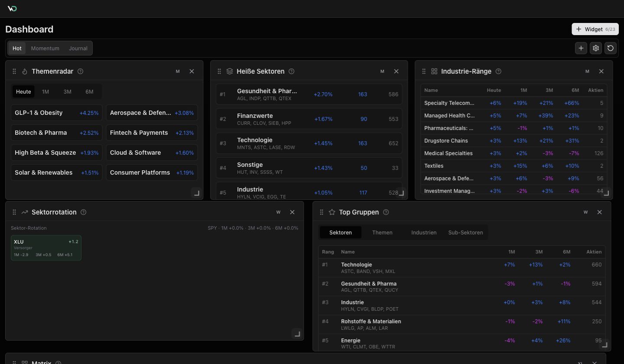Image resolution: width=624 pixels, height=364 pixels.
Task: Change Sektorrotation size via W button
Action: (278, 212)
